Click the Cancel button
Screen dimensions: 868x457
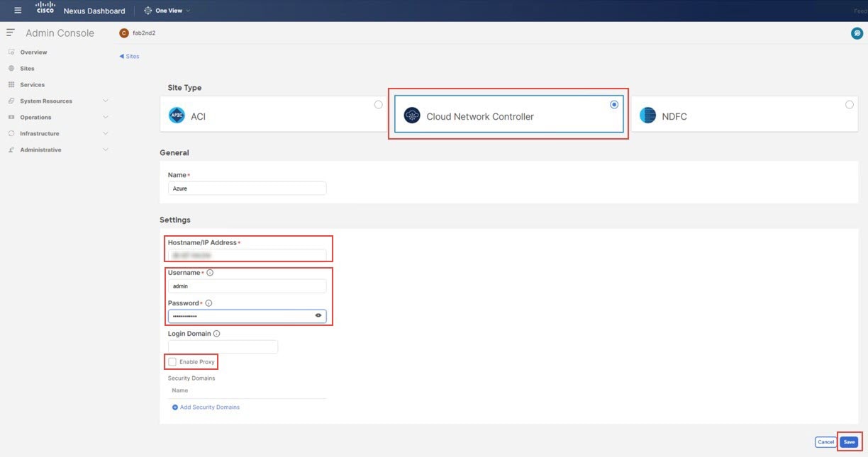pyautogui.click(x=826, y=442)
